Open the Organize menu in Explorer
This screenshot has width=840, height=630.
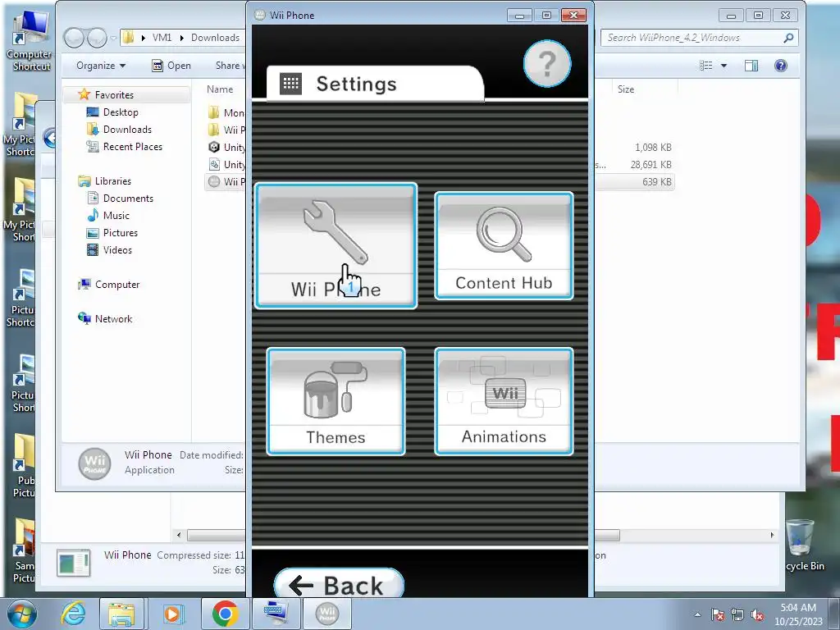click(x=101, y=66)
